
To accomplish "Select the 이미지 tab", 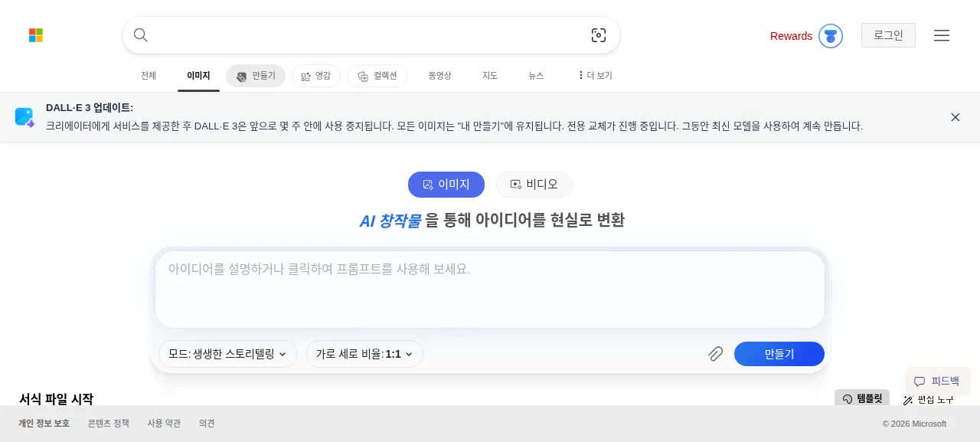I will point(198,76).
